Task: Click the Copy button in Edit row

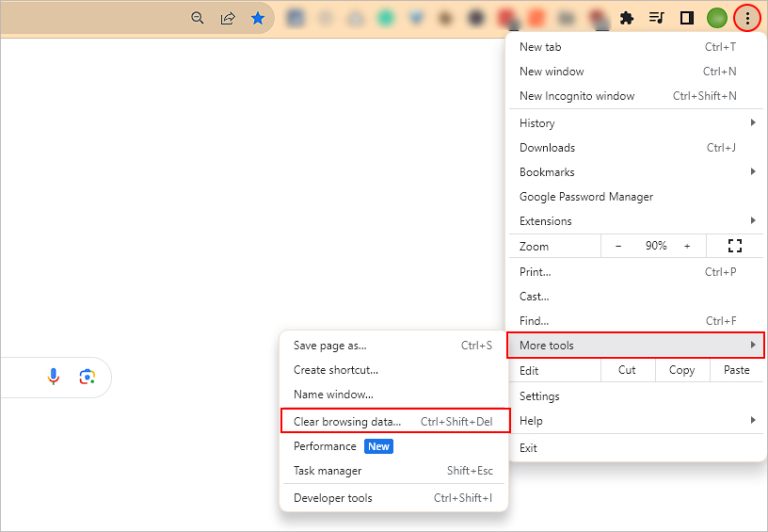Action: [x=682, y=370]
